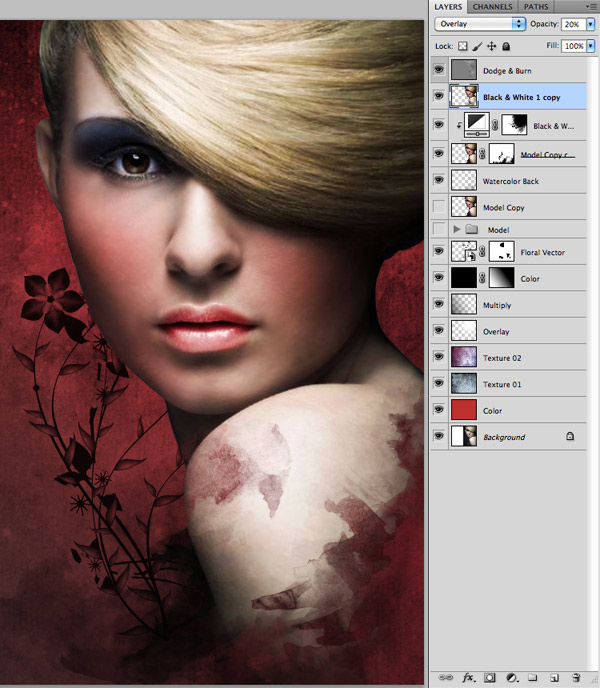This screenshot has height=688, width=600.
Task: Open the Layers panel options menu
Action: click(591, 6)
